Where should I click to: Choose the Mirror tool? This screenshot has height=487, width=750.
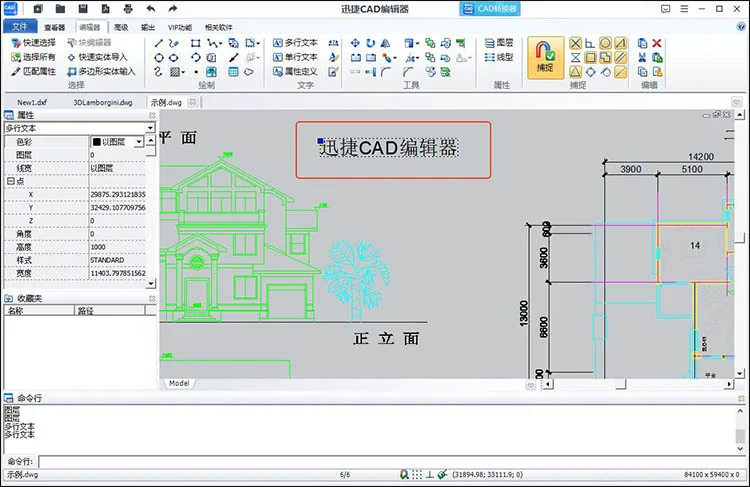(x=386, y=44)
